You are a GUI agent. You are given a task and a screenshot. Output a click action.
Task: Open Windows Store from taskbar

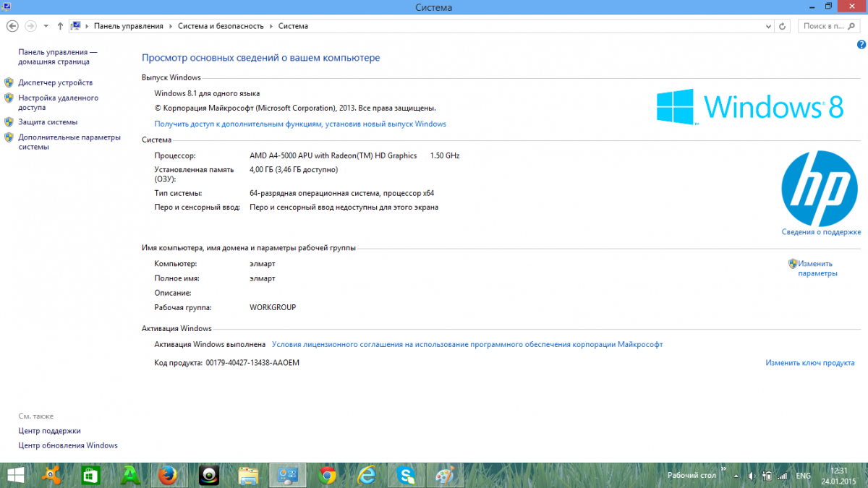tap(90, 475)
